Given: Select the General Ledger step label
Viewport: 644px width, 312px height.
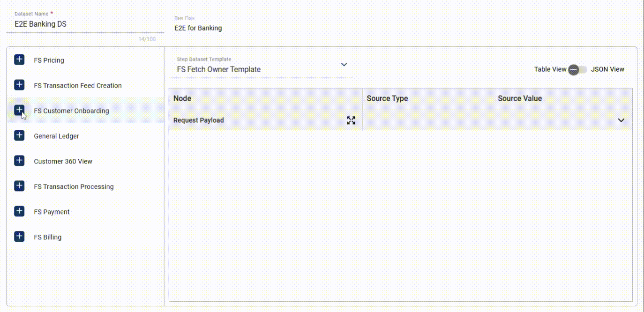Looking at the screenshot, I should 56,136.
